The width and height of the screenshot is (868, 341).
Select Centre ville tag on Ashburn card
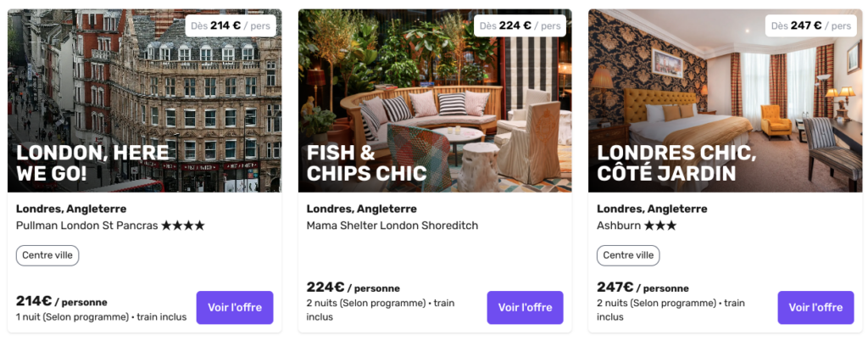[x=628, y=256]
